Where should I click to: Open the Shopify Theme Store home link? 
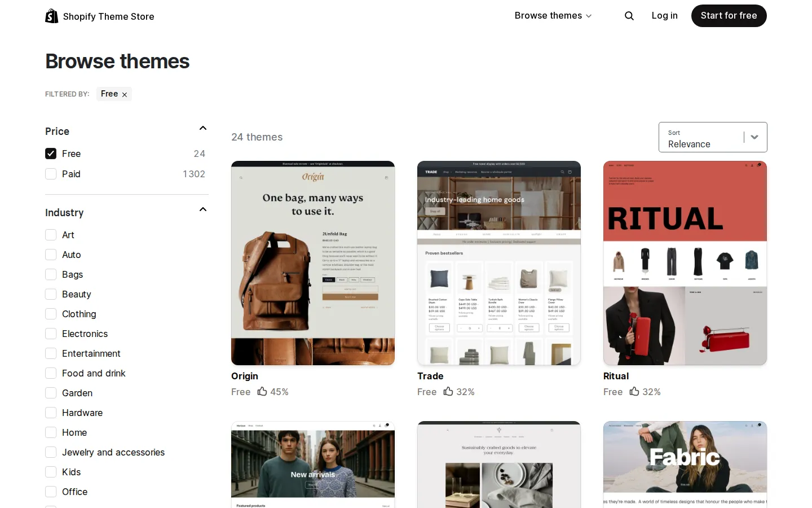point(100,16)
